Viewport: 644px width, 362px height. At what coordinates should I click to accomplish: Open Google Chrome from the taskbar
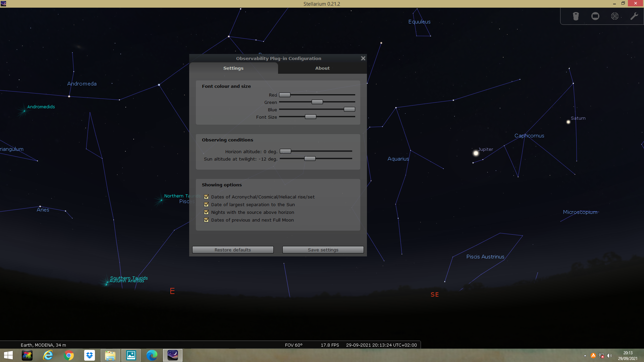68,355
